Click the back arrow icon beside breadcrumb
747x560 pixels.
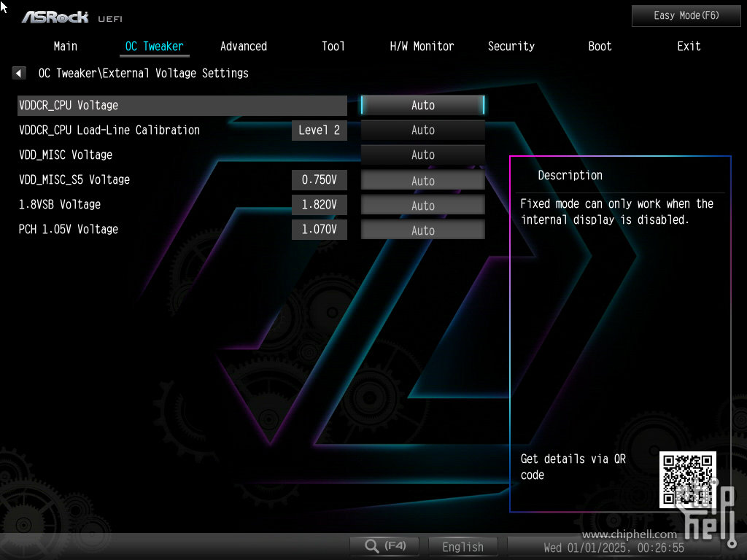(19, 73)
